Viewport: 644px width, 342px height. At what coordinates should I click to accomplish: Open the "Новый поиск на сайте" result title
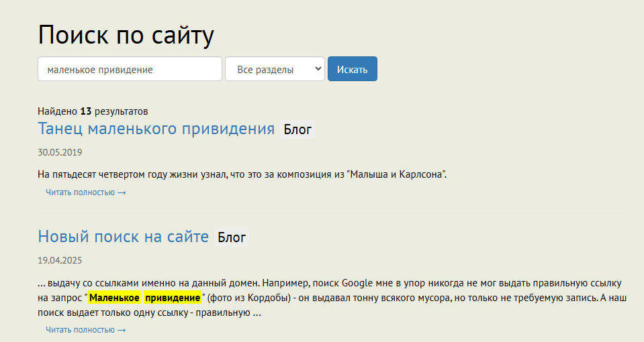pos(124,236)
